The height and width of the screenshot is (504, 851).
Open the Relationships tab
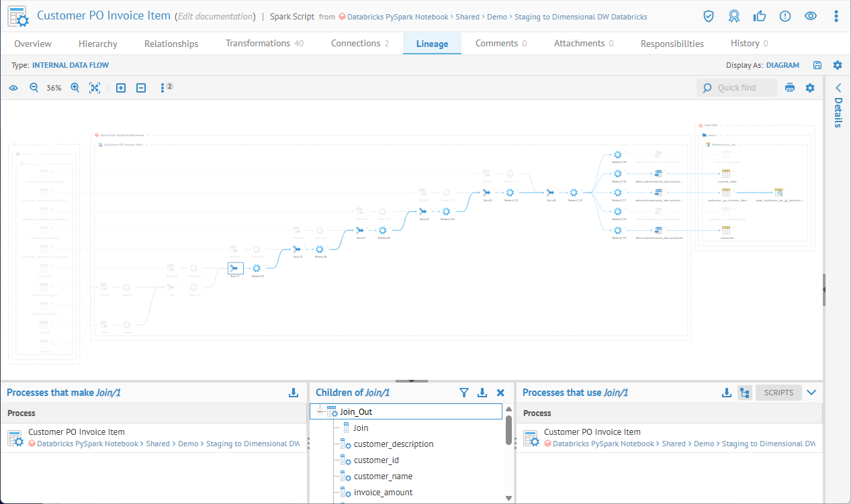tap(171, 44)
